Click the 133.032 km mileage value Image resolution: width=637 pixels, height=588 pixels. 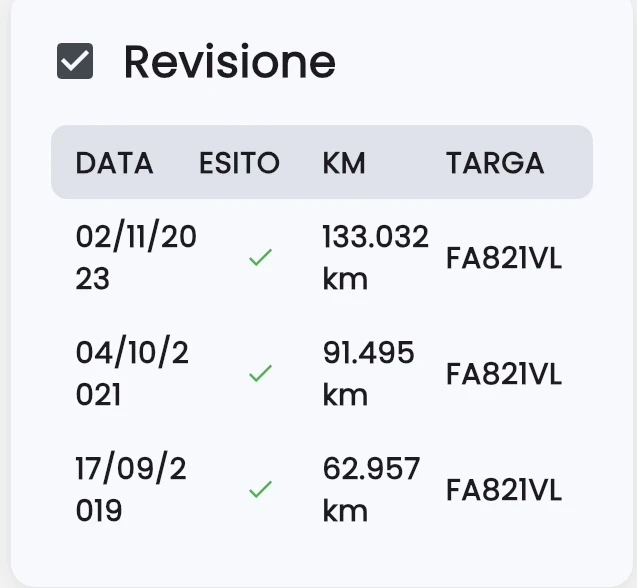click(375, 258)
